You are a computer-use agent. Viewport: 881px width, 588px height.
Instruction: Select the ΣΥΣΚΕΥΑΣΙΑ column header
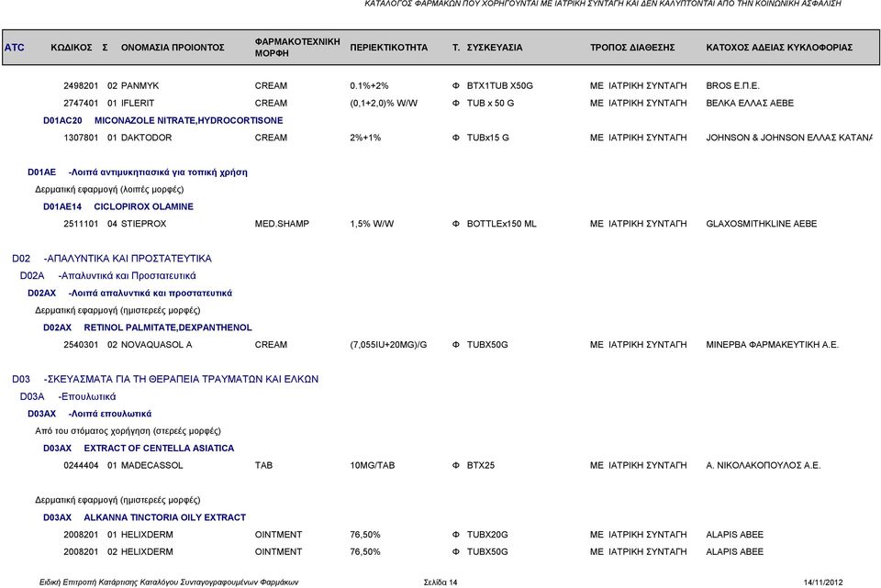[x=495, y=47]
